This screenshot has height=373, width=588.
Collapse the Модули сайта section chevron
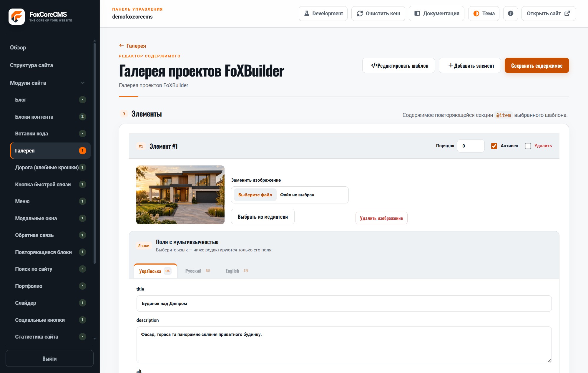(83, 83)
